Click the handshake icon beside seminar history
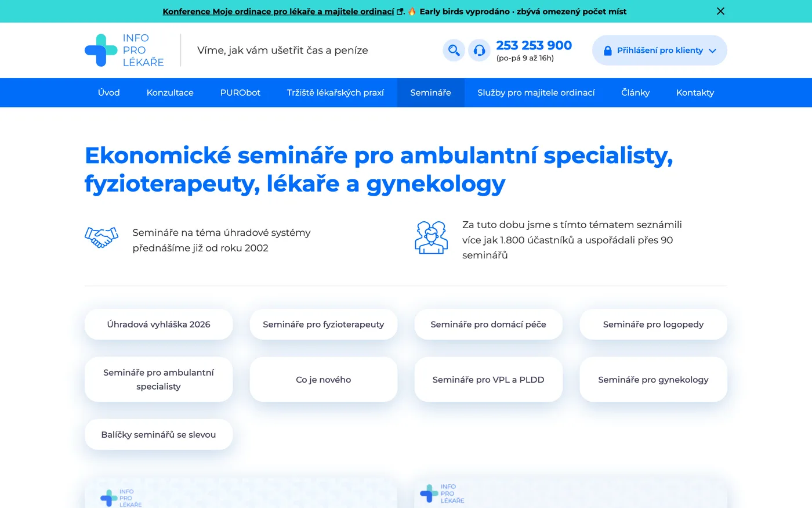812x508 pixels. click(101, 237)
